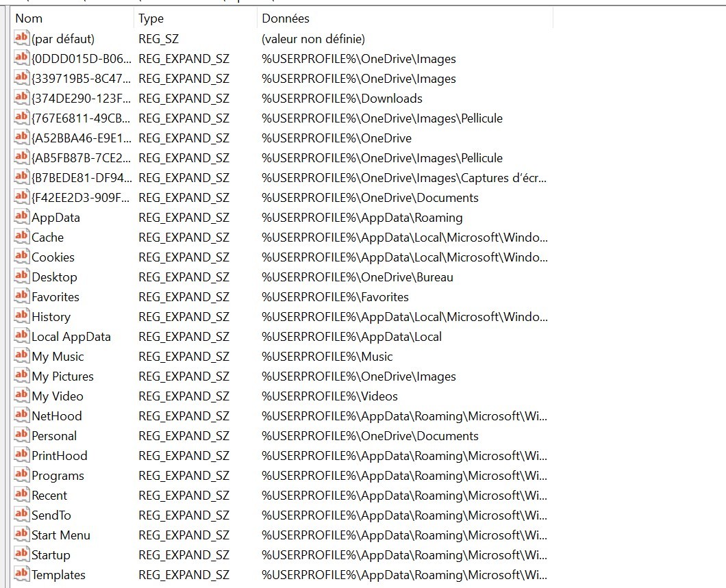
Task: Click the Recent value icon
Action: pyautogui.click(x=22, y=496)
